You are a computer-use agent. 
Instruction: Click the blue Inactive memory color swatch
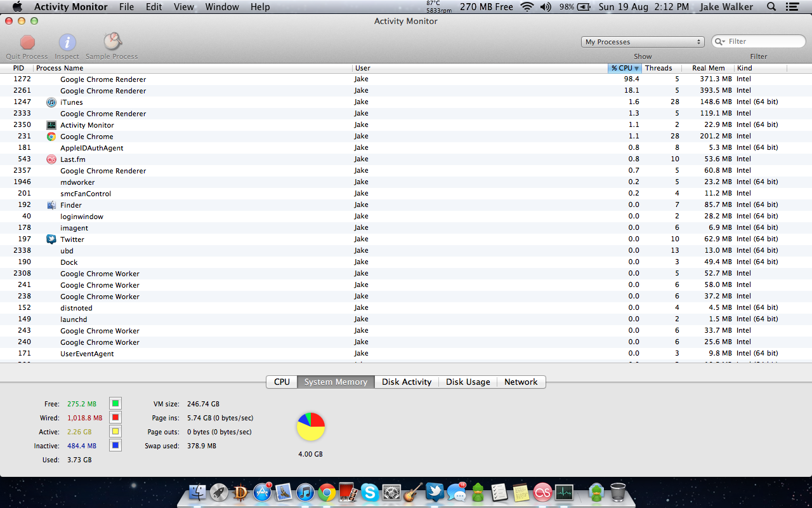click(115, 445)
